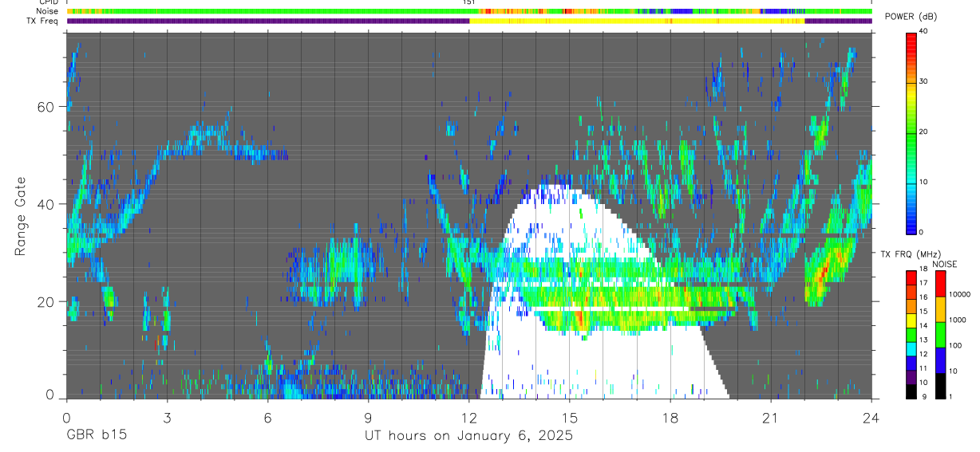This screenshot has height=452, width=980.
Task: Click the '14' tick on TX FRQ legend
Action: pos(923,325)
